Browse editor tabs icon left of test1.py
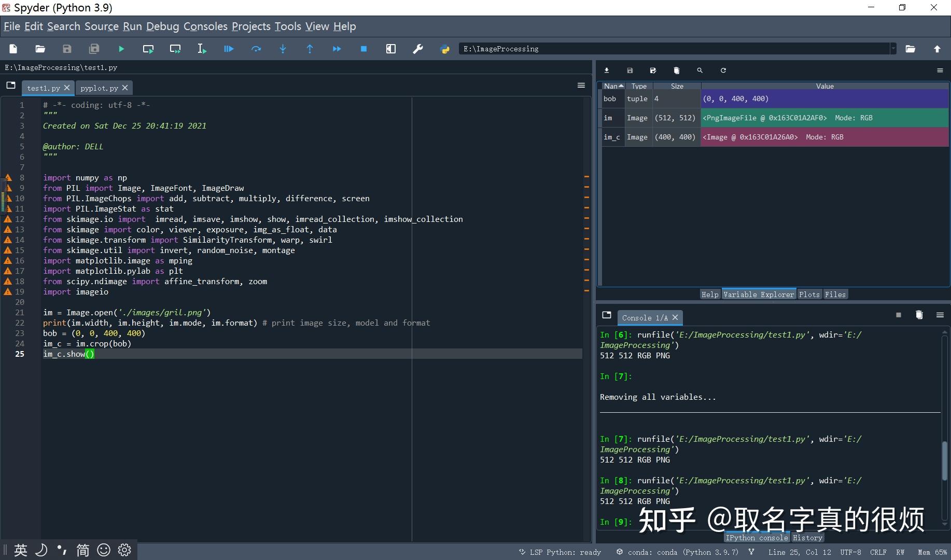951x560 pixels. click(x=11, y=85)
